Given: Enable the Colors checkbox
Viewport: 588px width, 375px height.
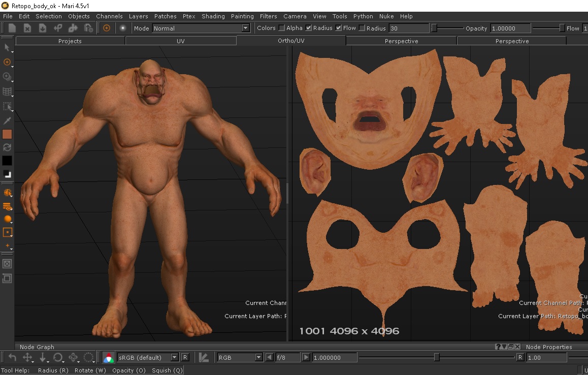Looking at the screenshot, I should [281, 28].
